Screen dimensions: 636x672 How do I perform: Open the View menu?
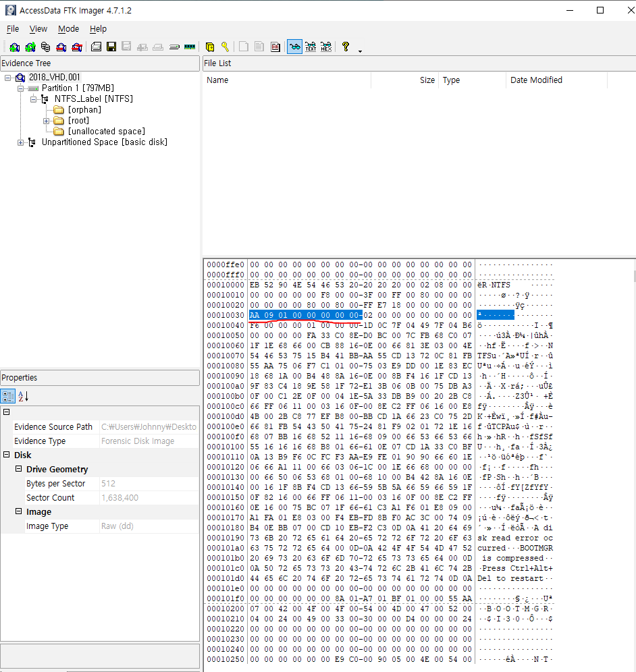38,29
